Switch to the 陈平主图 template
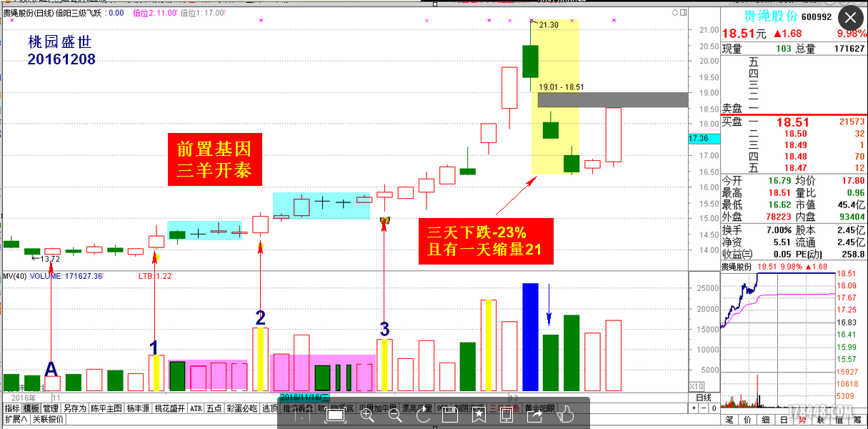 click(106, 409)
